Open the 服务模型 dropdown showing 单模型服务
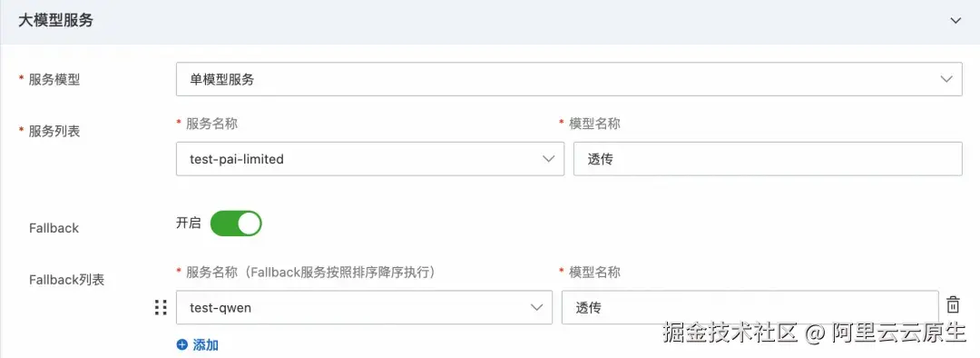980x358 pixels. pyautogui.click(x=569, y=79)
